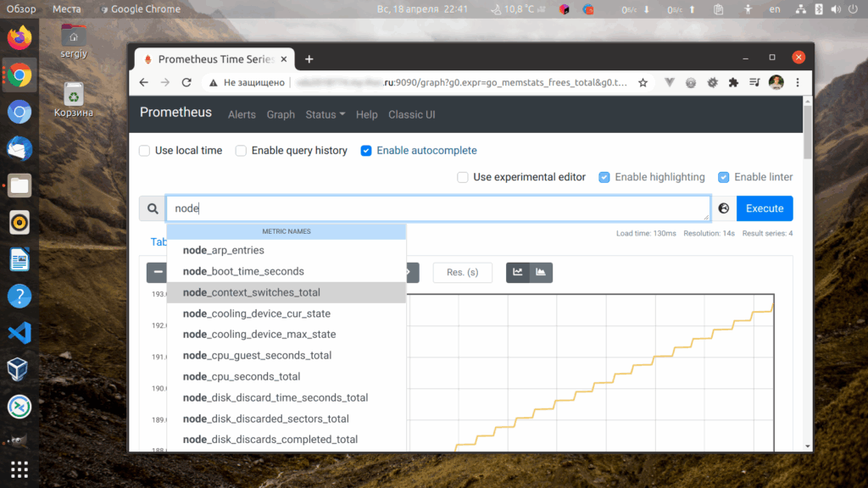Screen dimensions: 868x488
Task: Select node_cpu_guest_seconds_total suggestion
Action: tap(287, 355)
